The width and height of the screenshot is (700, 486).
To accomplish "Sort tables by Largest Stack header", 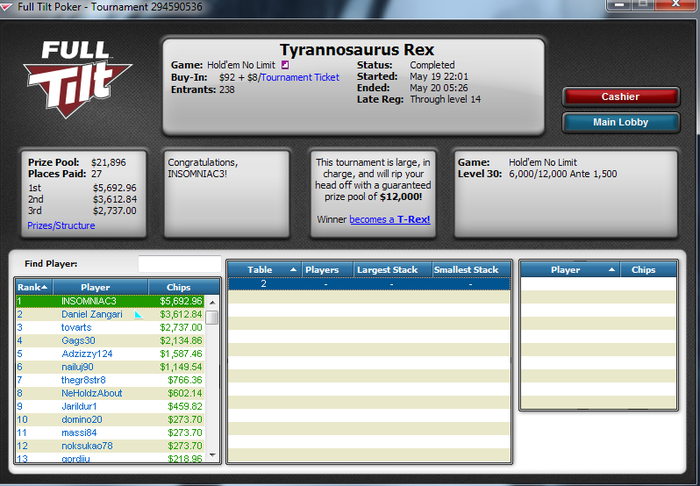I will click(392, 270).
